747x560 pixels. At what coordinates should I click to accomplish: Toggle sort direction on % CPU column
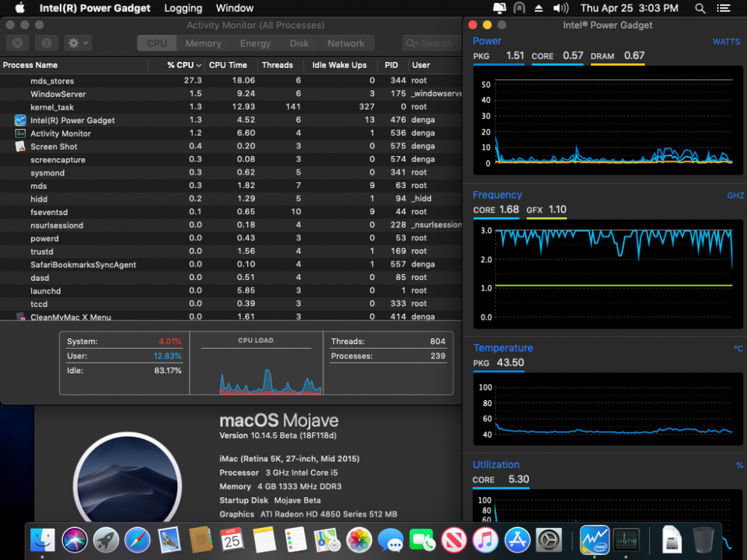(x=176, y=65)
